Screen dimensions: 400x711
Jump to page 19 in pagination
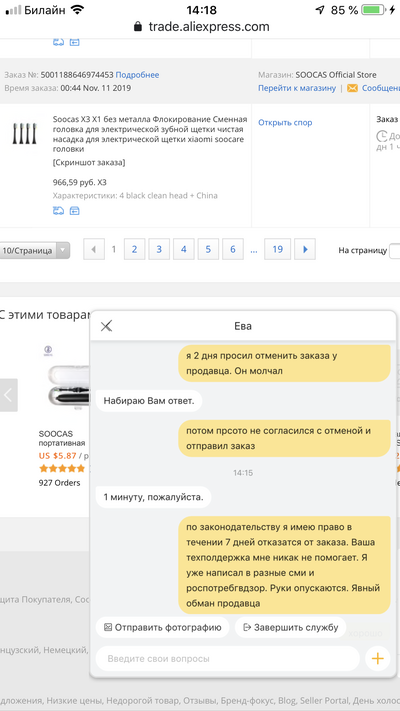[x=278, y=249]
